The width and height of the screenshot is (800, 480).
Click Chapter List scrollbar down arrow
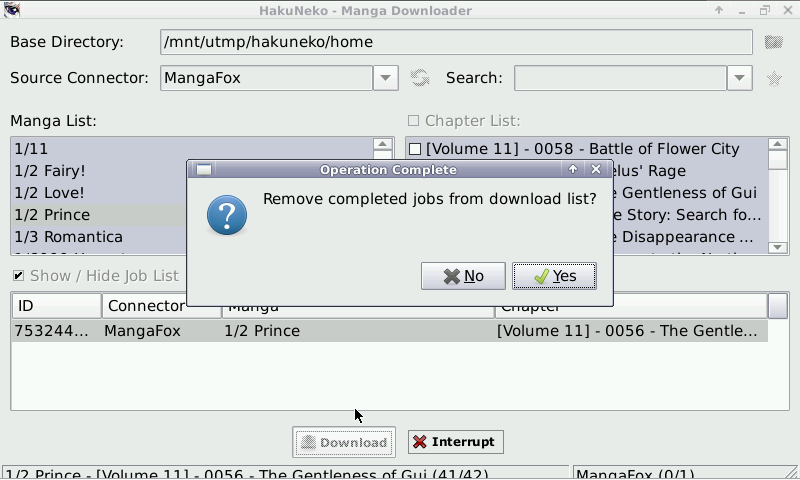pyautogui.click(x=778, y=247)
